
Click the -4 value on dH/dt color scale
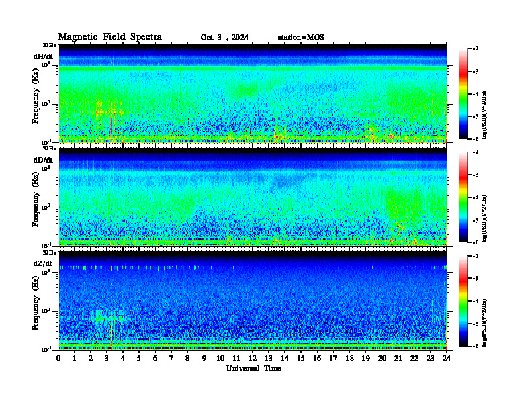pyautogui.click(x=476, y=94)
